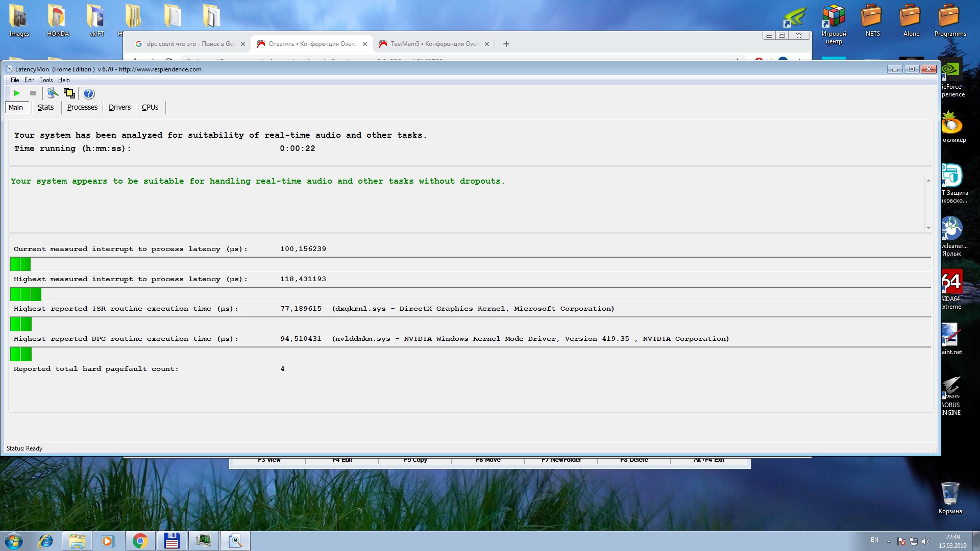Viewport: 980px width, 551px height.
Task: Click the gray stop monitor button
Action: pos(33,93)
